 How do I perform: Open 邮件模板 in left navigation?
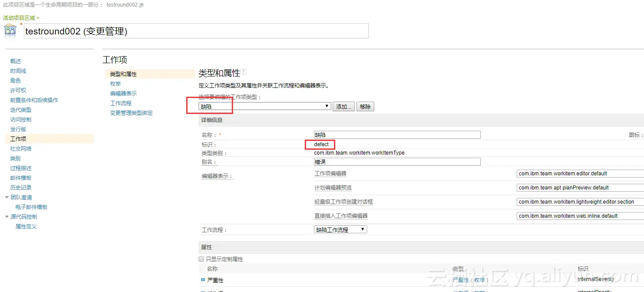click(x=21, y=178)
